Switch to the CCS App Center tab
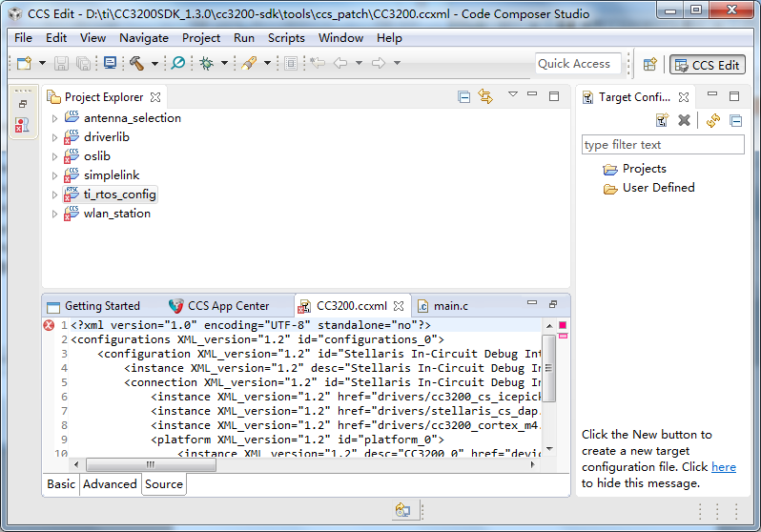The image size is (761, 532). (x=219, y=306)
